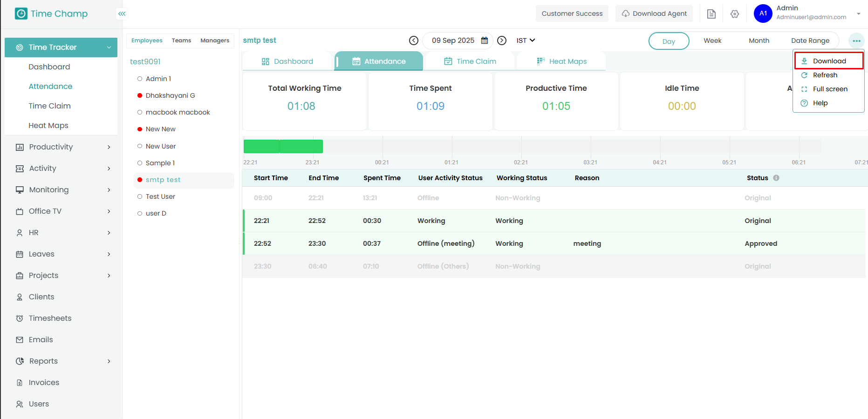The height and width of the screenshot is (419, 868).
Task: Open the IST timezone dropdown
Action: (526, 41)
